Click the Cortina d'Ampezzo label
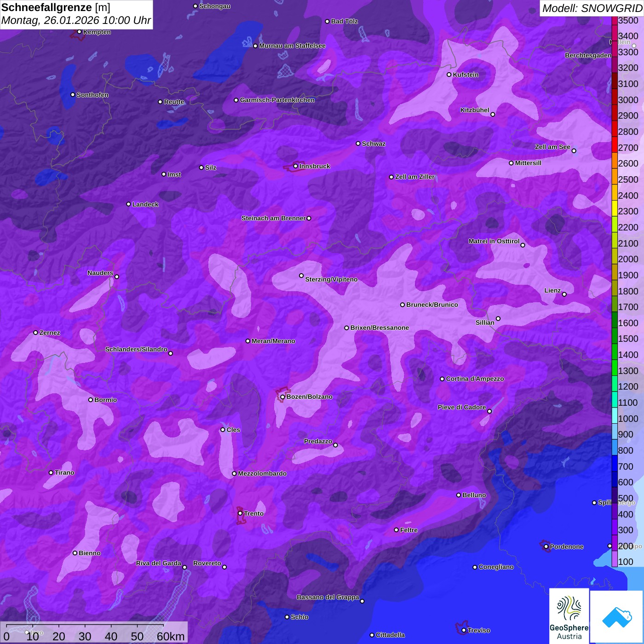This screenshot has height=644, width=644. [x=475, y=379]
